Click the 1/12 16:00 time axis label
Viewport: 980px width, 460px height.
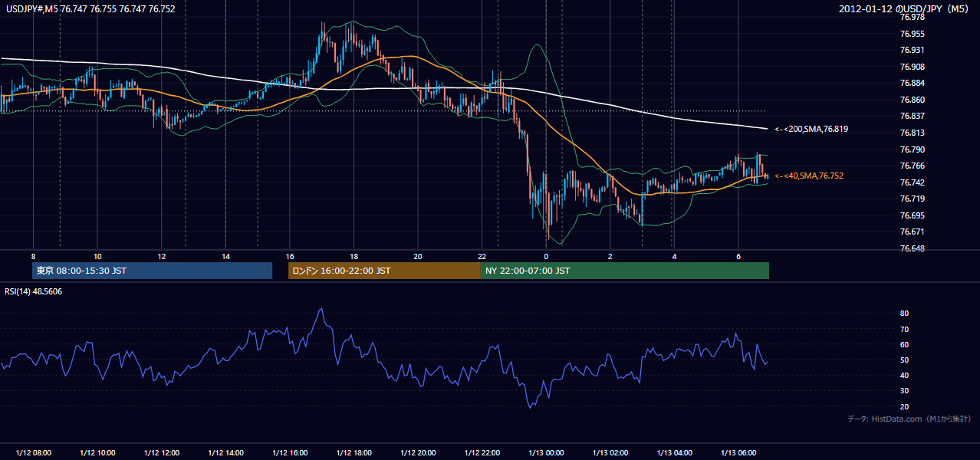289,452
